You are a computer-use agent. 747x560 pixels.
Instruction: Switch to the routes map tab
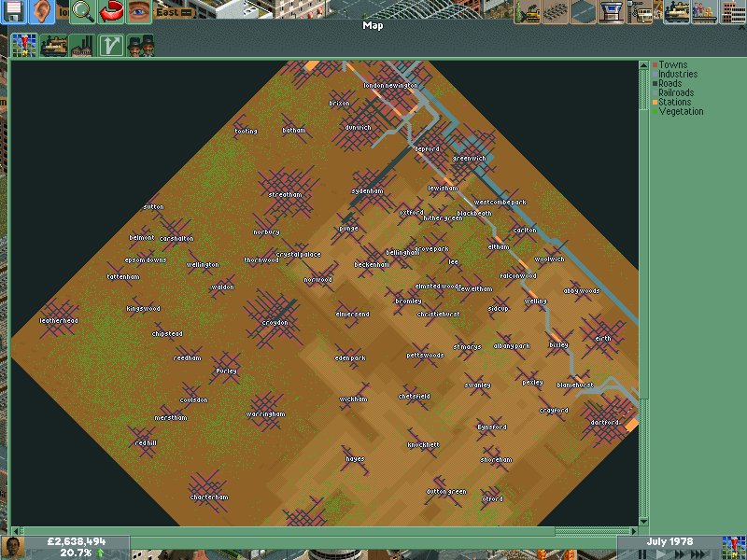click(x=111, y=46)
